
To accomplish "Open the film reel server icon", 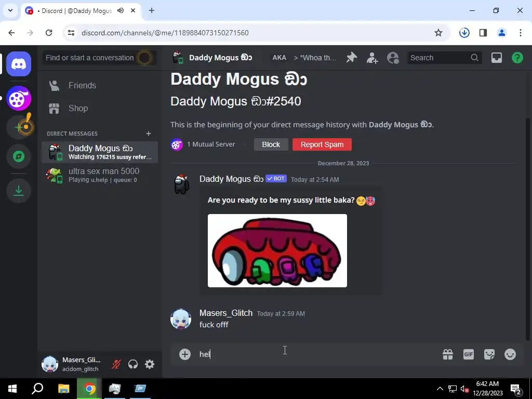I will pyautogui.click(x=19, y=98).
